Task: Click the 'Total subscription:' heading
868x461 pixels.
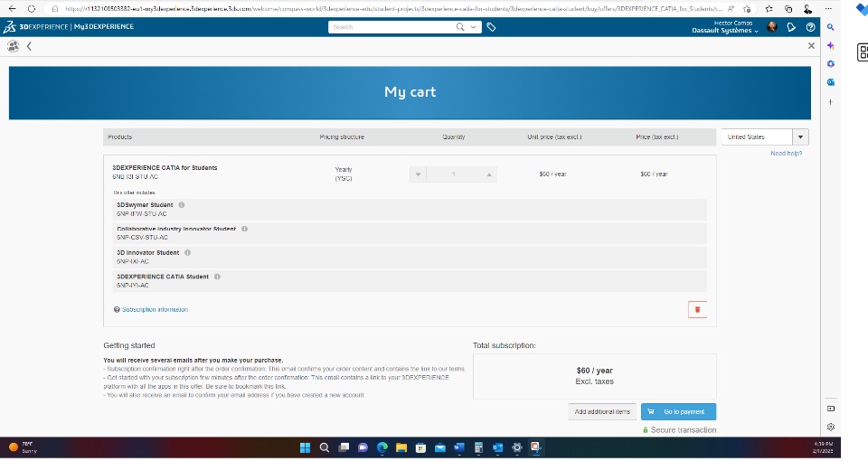Action: click(505, 345)
